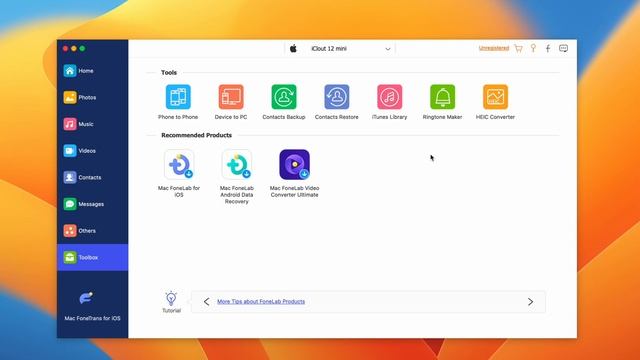Show next tip with right arrow

530,302
